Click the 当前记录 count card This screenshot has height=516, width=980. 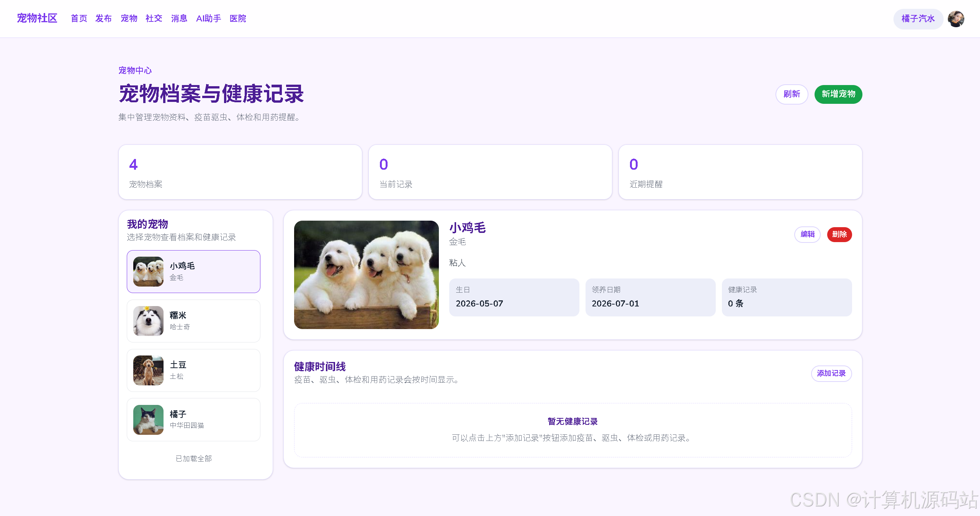[x=490, y=172]
